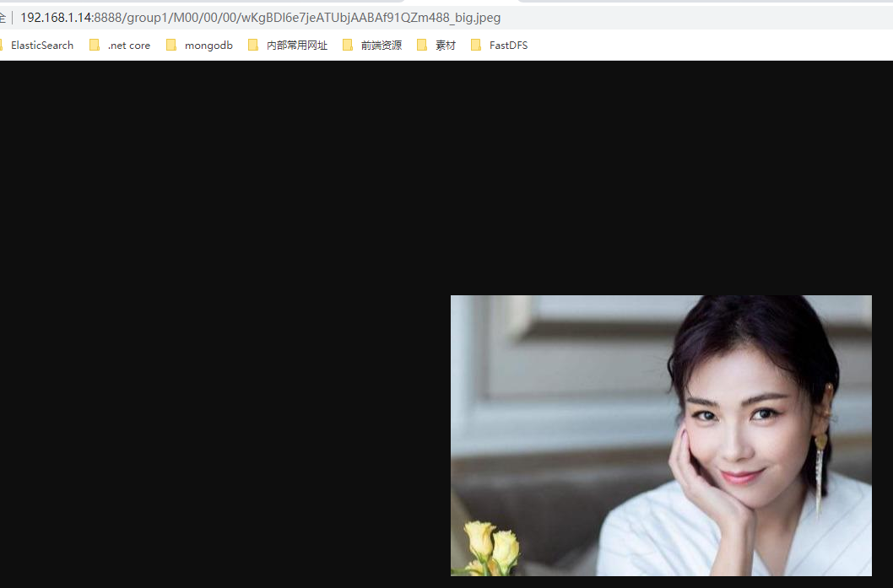
Task: Click the displayed JPEG image
Action: 661,434
